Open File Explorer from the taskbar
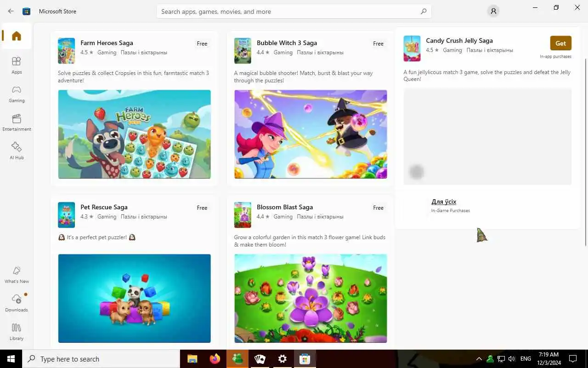 tap(192, 359)
